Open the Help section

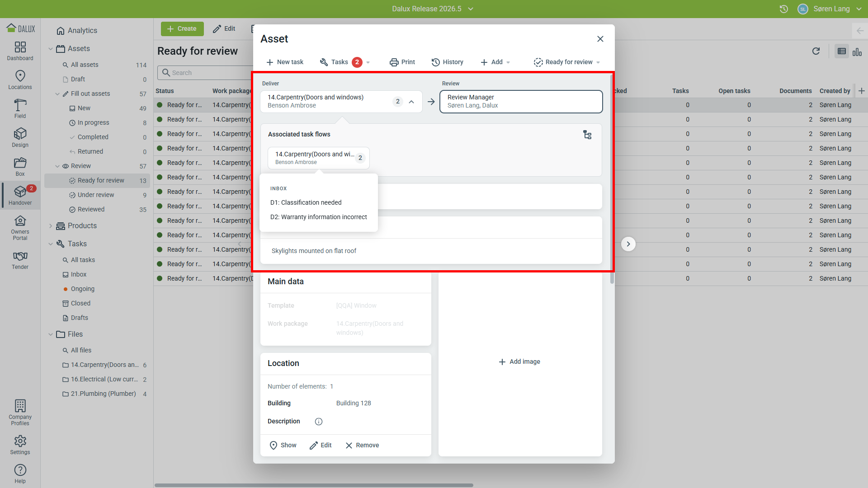[20, 474]
